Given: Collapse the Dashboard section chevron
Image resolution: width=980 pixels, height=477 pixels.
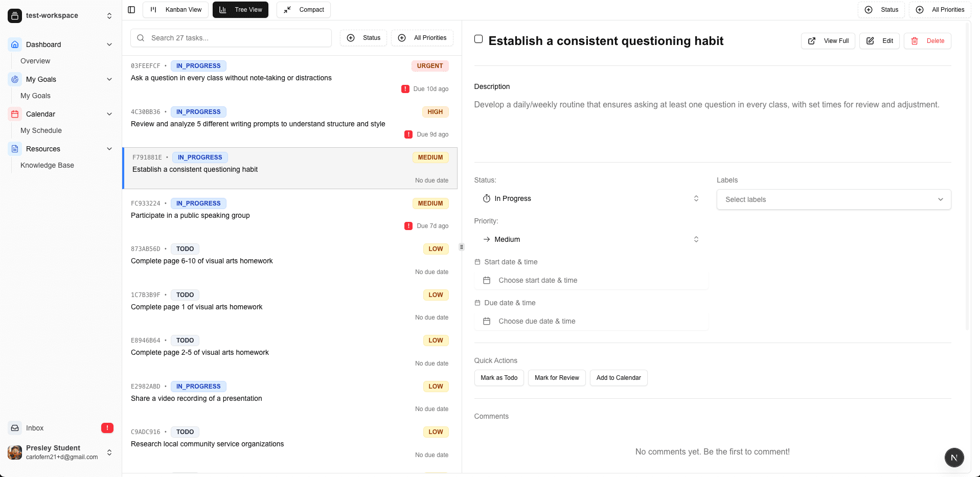Looking at the screenshot, I should click(x=109, y=44).
